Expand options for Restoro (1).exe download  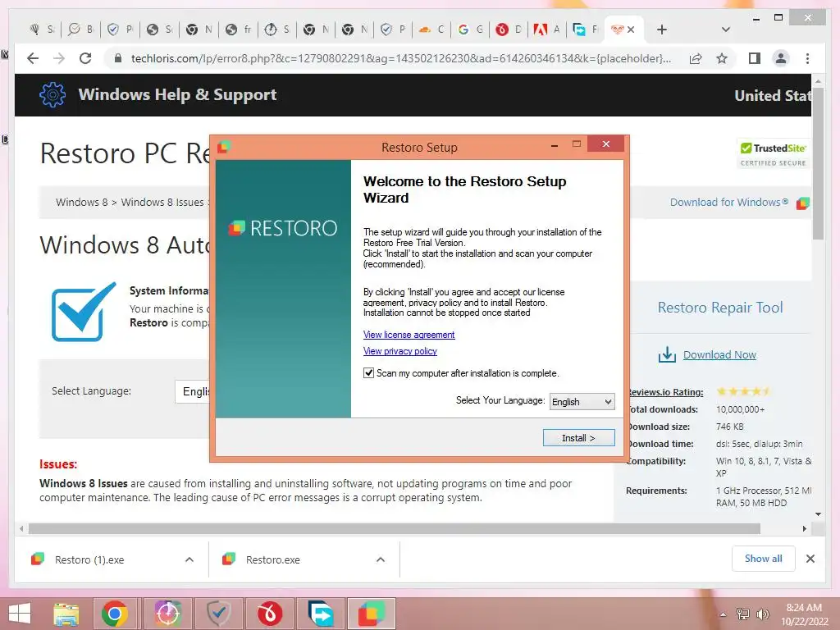189,559
